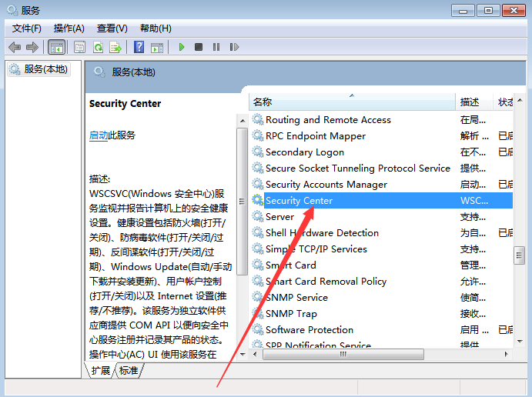Click the Restart Service icon
The image size is (532, 397).
click(234, 47)
